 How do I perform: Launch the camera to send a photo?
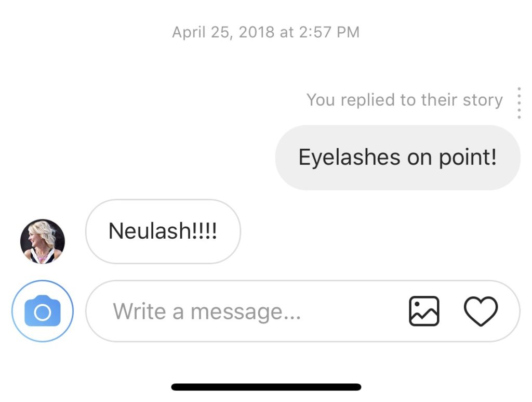click(x=43, y=311)
